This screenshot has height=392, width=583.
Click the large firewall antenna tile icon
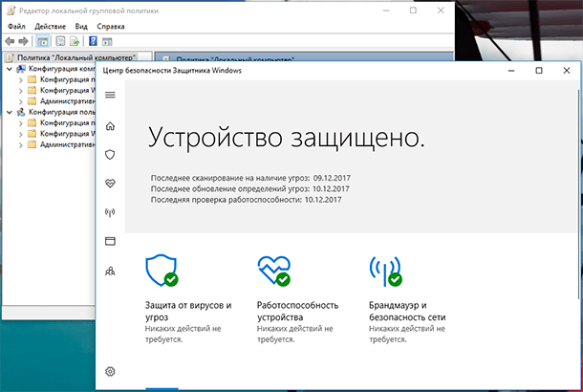pos(385,272)
